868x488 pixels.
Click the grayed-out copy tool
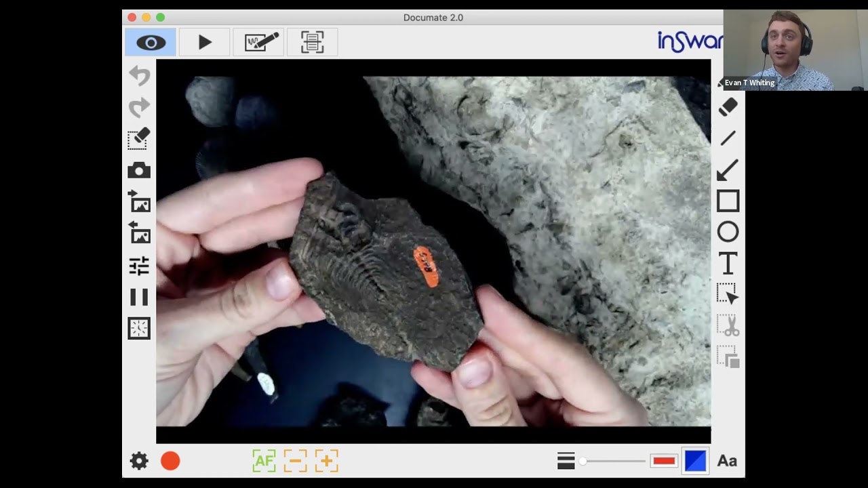pos(728,357)
